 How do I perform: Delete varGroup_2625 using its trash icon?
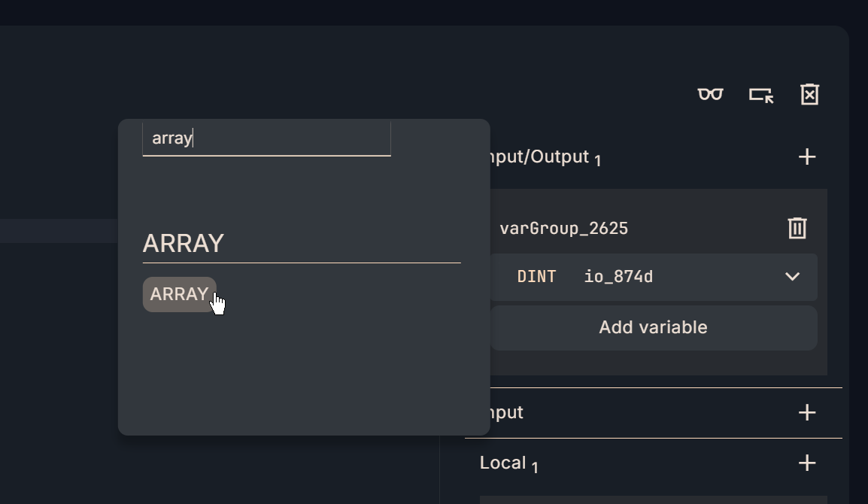[797, 228]
